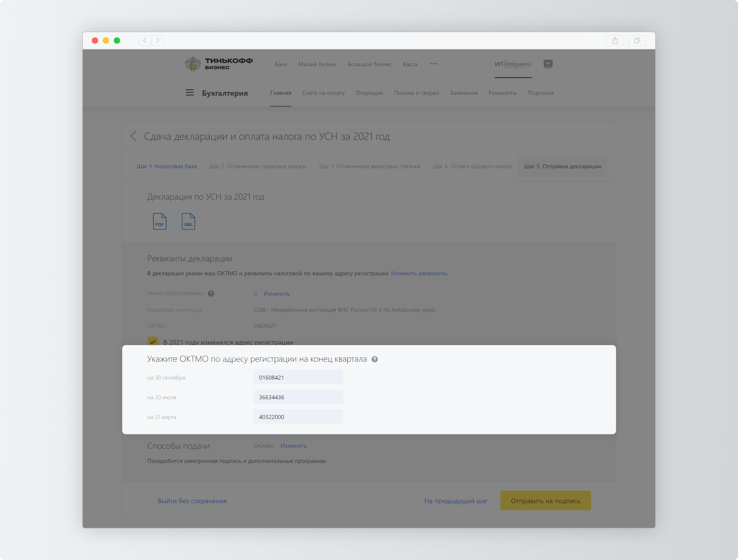
Task: Go back in browser history
Action: [145, 40]
